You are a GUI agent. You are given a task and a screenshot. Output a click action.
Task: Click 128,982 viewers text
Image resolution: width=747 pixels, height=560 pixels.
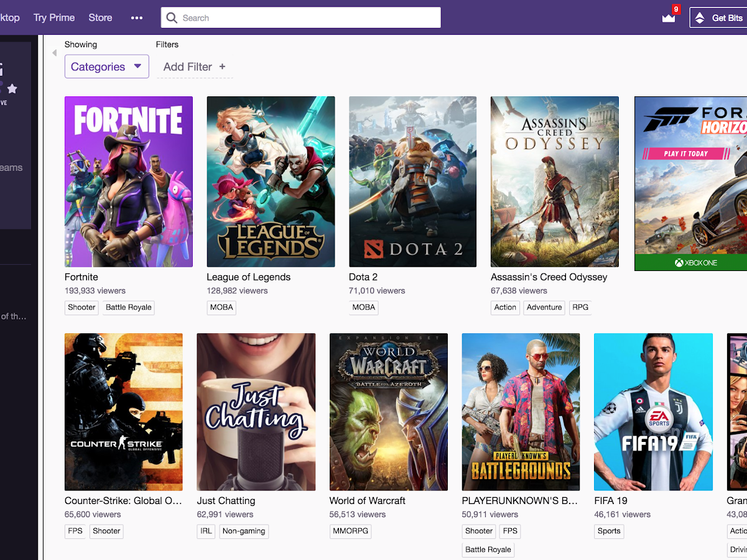(238, 291)
